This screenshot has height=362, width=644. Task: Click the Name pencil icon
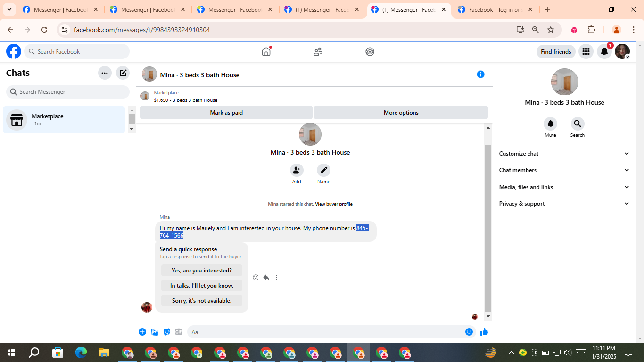pyautogui.click(x=323, y=170)
